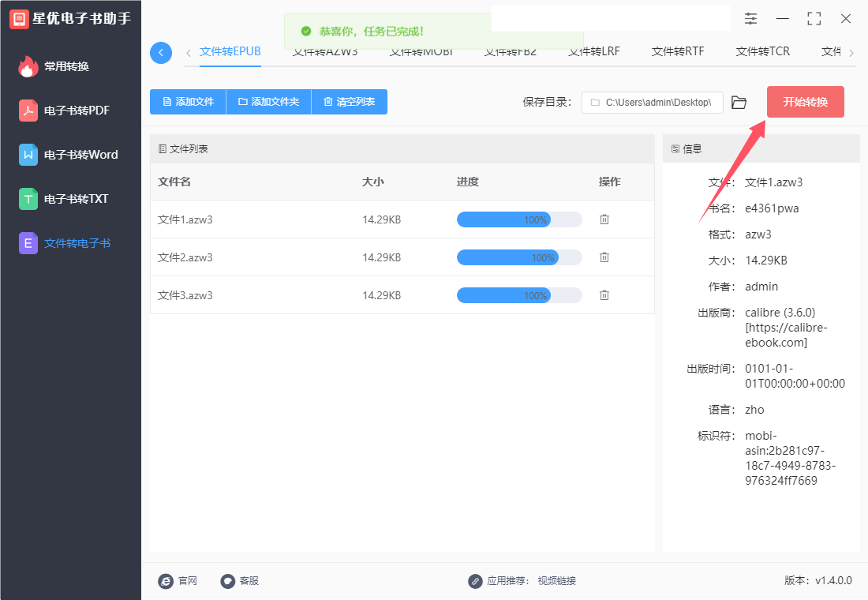
Task: Select 电子书转PDF in the sidebar
Action: [x=64, y=111]
